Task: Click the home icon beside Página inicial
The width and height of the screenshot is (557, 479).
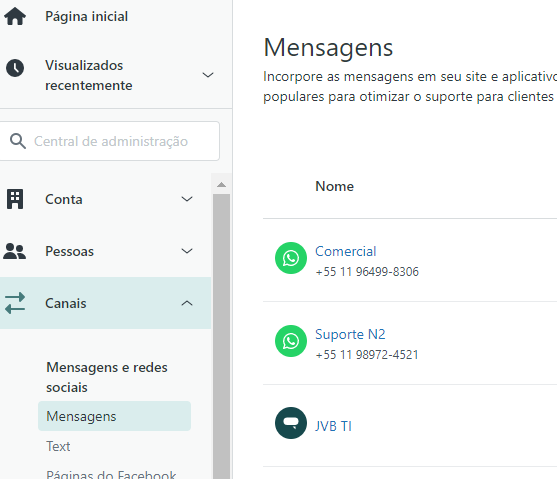Action: 15,16
